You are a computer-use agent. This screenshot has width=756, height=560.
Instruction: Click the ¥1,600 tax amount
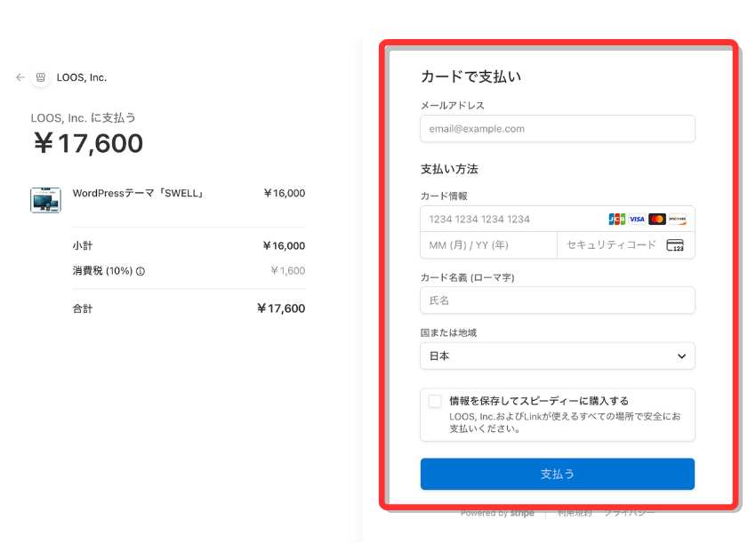288,271
